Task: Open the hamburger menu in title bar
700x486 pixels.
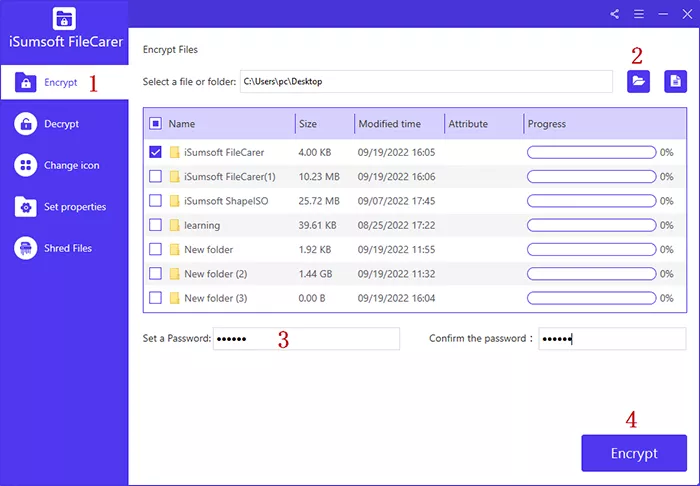Action: tap(639, 14)
